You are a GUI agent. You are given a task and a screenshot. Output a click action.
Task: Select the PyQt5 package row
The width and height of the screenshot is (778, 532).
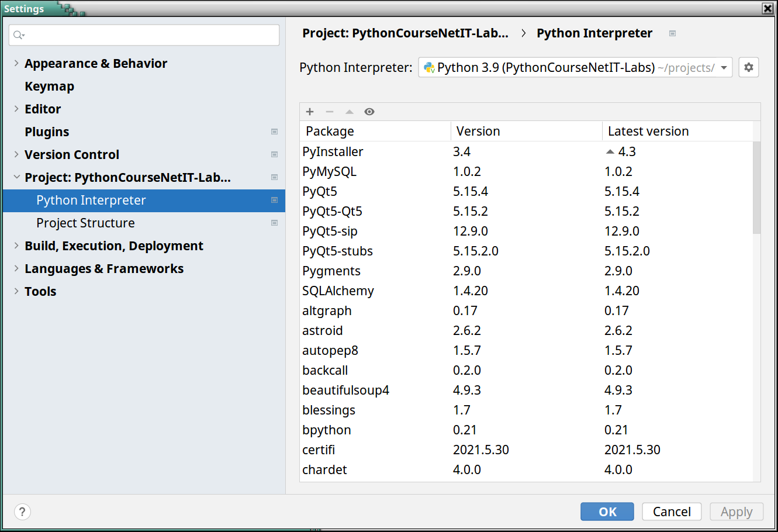coord(527,191)
